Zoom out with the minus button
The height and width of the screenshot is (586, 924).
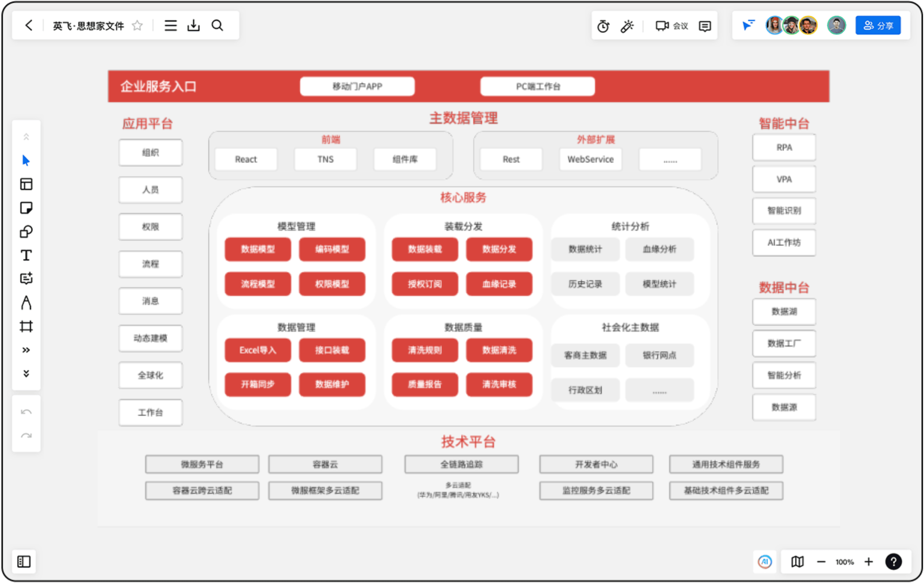pyautogui.click(x=821, y=562)
